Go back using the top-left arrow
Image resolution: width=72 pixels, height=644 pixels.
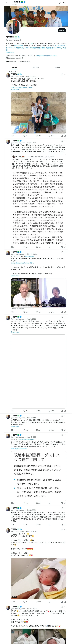coord(7,3)
